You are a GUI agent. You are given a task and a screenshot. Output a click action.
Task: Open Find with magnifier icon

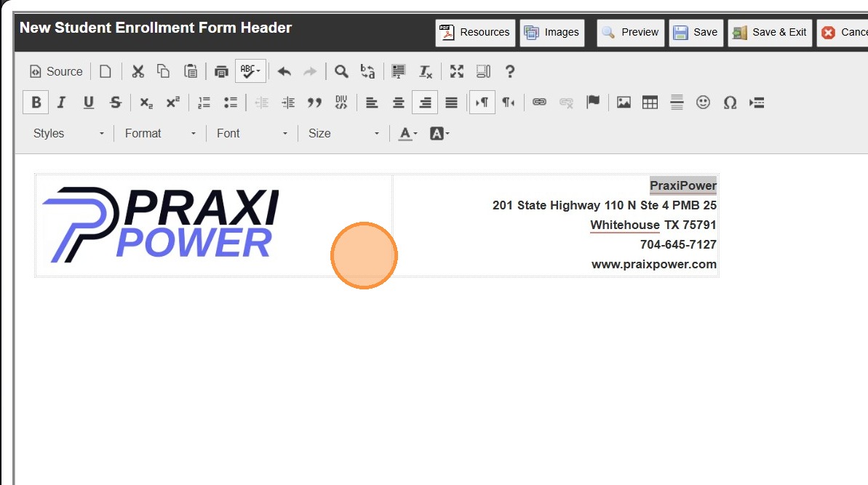pos(341,71)
